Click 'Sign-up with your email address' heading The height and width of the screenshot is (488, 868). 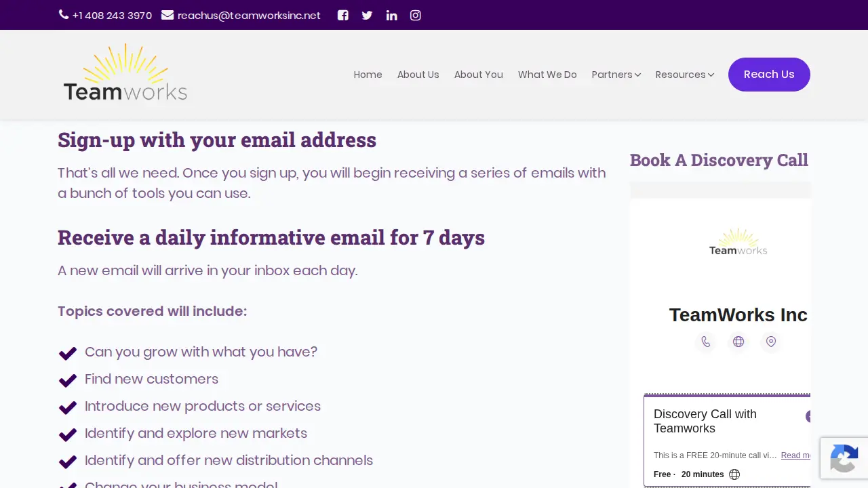point(217,140)
